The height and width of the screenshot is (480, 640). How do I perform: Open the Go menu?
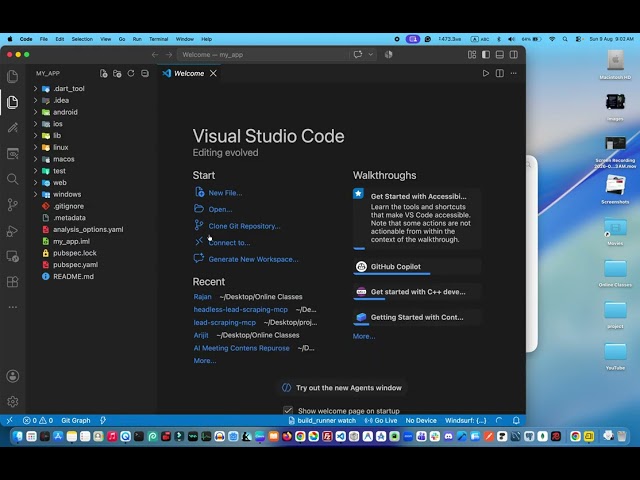[122, 39]
